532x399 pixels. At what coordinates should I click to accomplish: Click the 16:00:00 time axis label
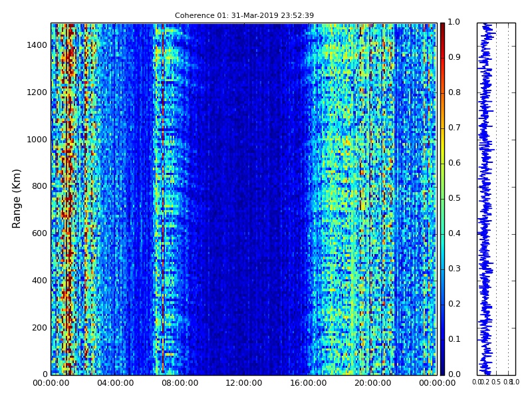pyautogui.click(x=309, y=383)
